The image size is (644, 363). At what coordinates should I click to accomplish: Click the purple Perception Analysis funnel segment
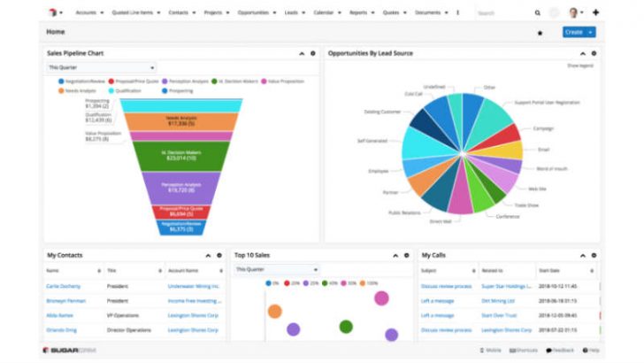coord(181,188)
